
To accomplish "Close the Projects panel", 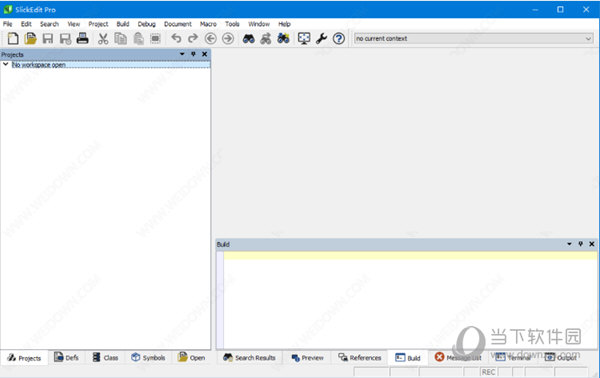I will tap(205, 54).
